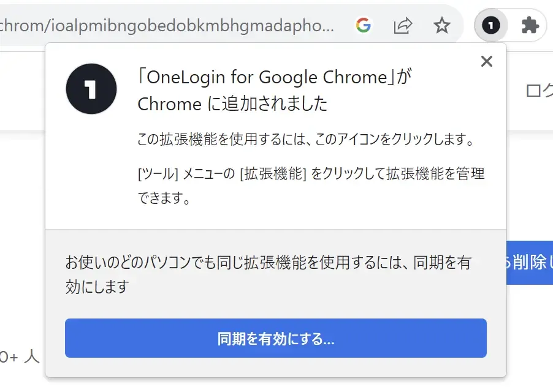The height and width of the screenshot is (392, 553).
Task: Dismiss the extension-added notification with the X
Action: 486,61
